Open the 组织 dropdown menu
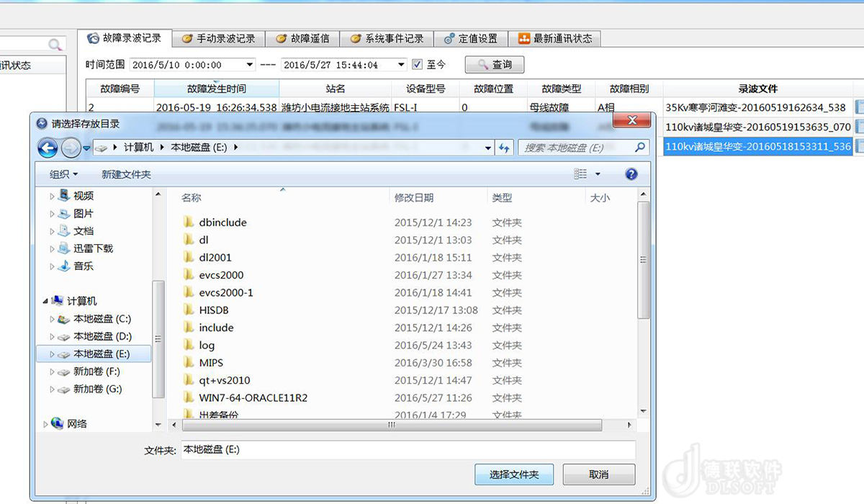Viewport: 864px width, 504px height. point(64,174)
